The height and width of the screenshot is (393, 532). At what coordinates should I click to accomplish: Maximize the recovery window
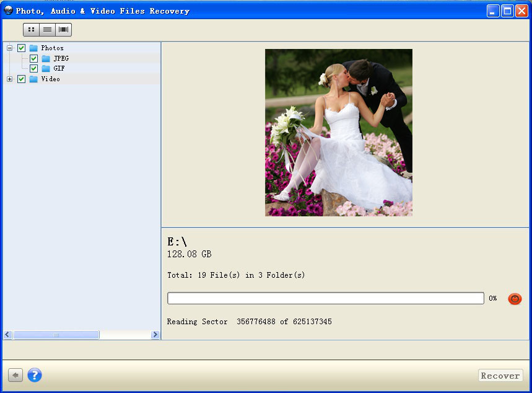point(507,11)
